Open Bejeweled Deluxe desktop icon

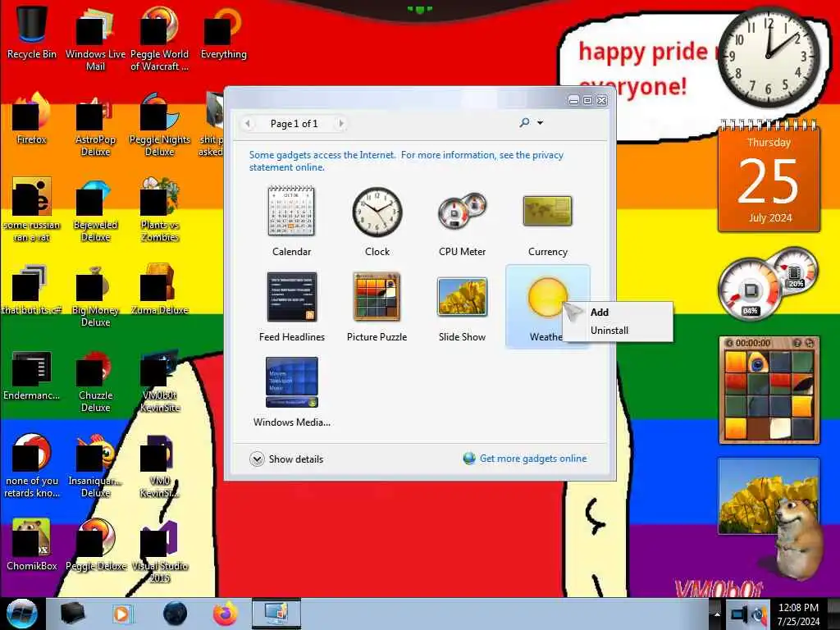point(95,209)
